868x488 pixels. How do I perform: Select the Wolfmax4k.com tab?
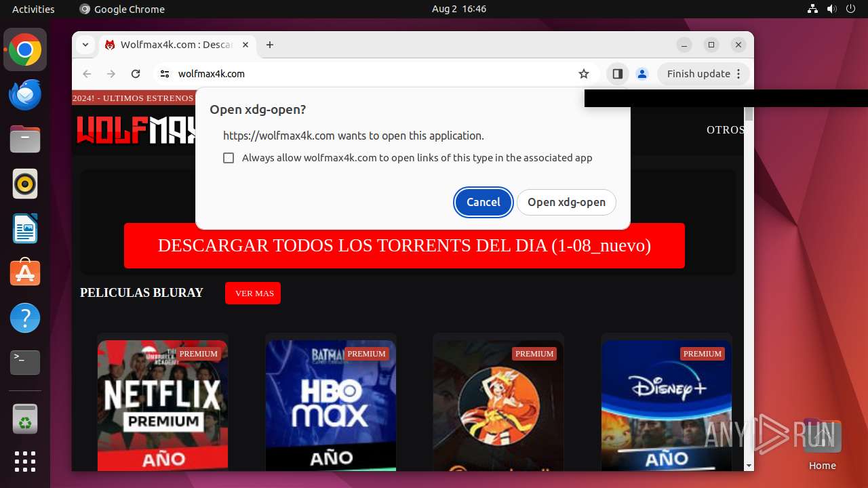pos(176,45)
